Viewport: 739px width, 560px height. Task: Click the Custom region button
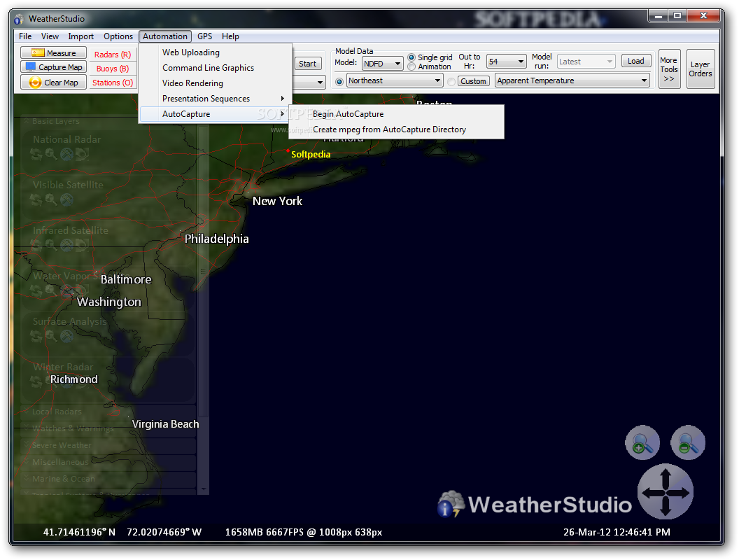tap(473, 81)
